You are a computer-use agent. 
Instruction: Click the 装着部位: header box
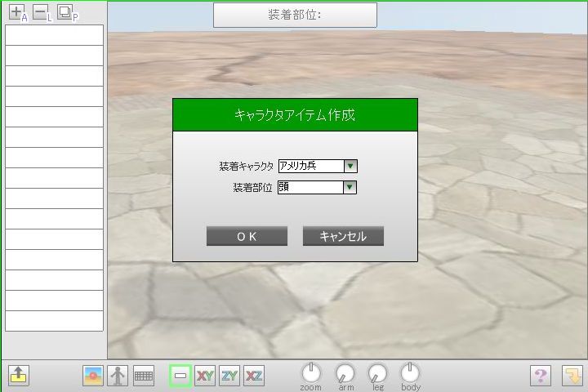[295, 15]
